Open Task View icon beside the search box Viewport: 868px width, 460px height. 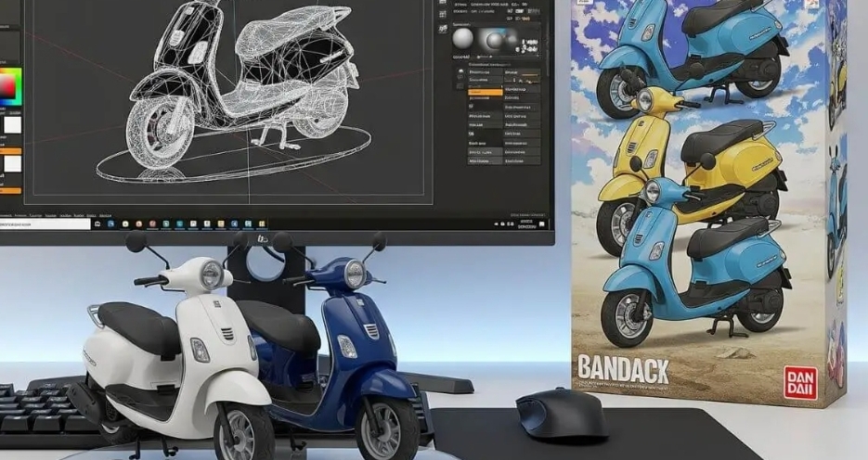[x=98, y=224]
